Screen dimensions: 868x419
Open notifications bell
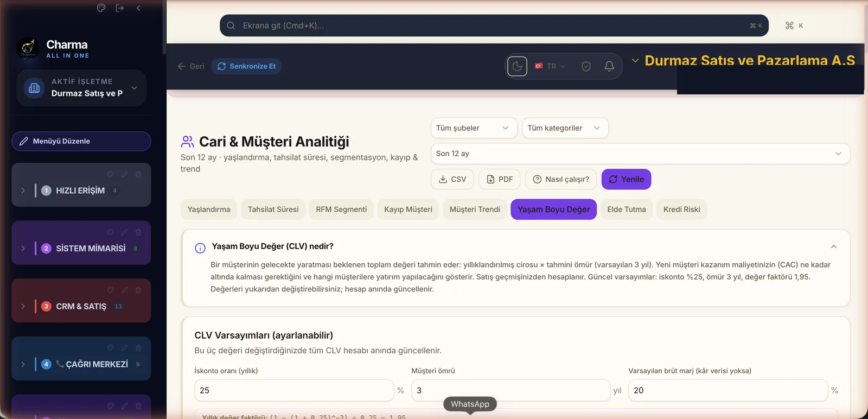[x=609, y=66]
